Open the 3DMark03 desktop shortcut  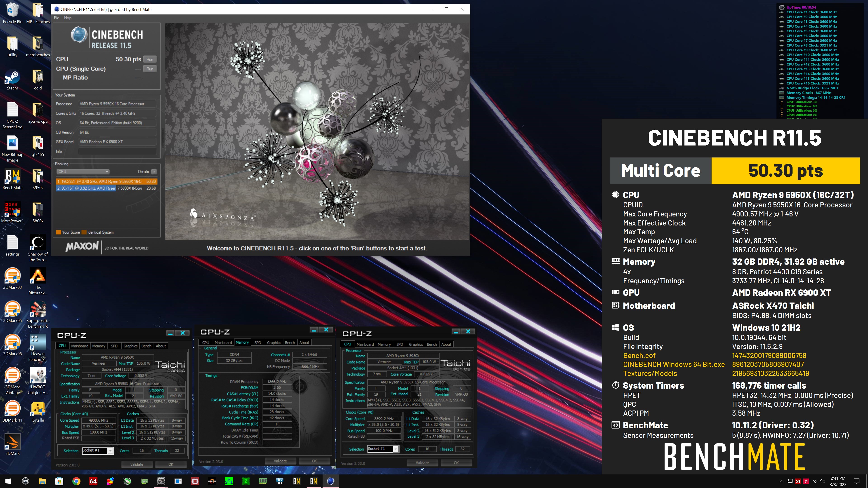tap(12, 279)
